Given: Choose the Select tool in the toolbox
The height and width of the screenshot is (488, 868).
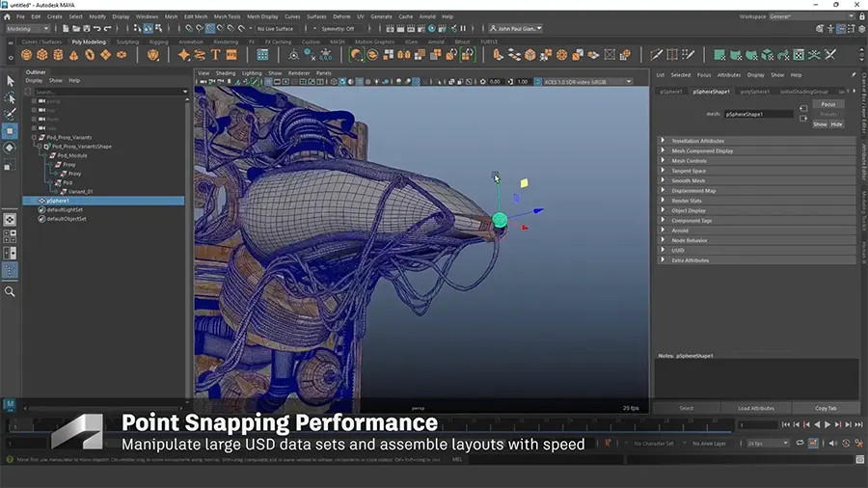Looking at the screenshot, I should (10, 81).
